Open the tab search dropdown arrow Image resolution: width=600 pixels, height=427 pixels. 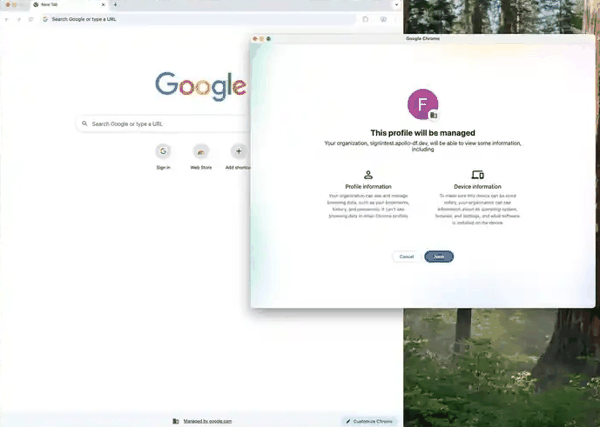pos(396,5)
